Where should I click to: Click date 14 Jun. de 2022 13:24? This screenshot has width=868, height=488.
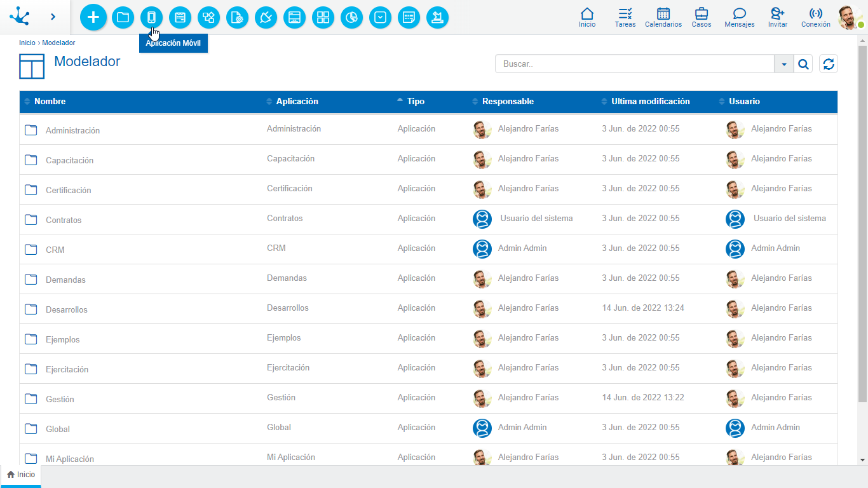click(x=643, y=308)
